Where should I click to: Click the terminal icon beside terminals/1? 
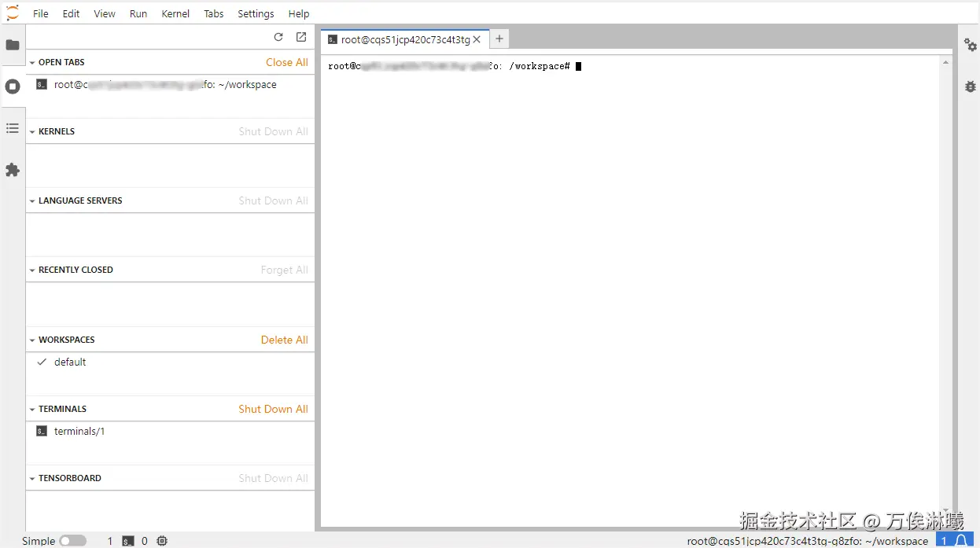pyautogui.click(x=42, y=431)
